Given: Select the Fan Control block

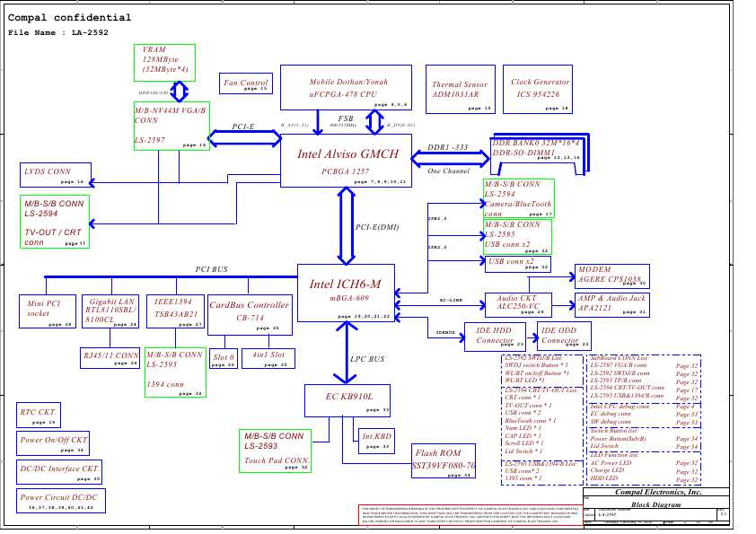Looking at the screenshot, I should [246, 83].
